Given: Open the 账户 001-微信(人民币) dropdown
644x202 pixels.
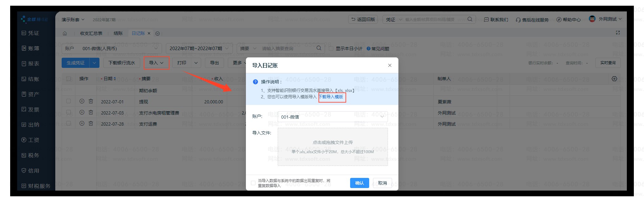Looking at the screenshot, I should click(112, 49).
